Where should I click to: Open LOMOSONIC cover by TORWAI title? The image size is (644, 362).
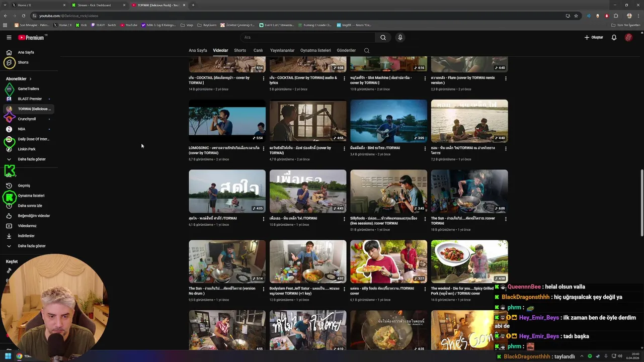[224, 150]
